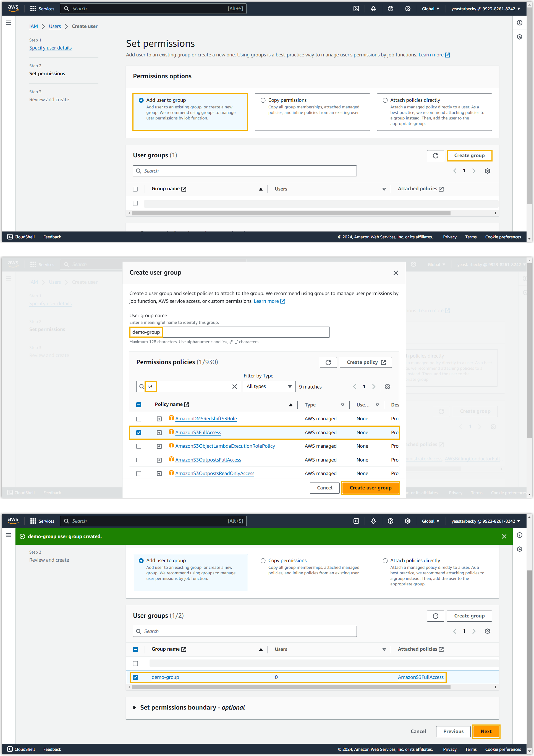Screen dimensions: 534x756
Task: Open the Global region menu
Action: (x=430, y=9)
